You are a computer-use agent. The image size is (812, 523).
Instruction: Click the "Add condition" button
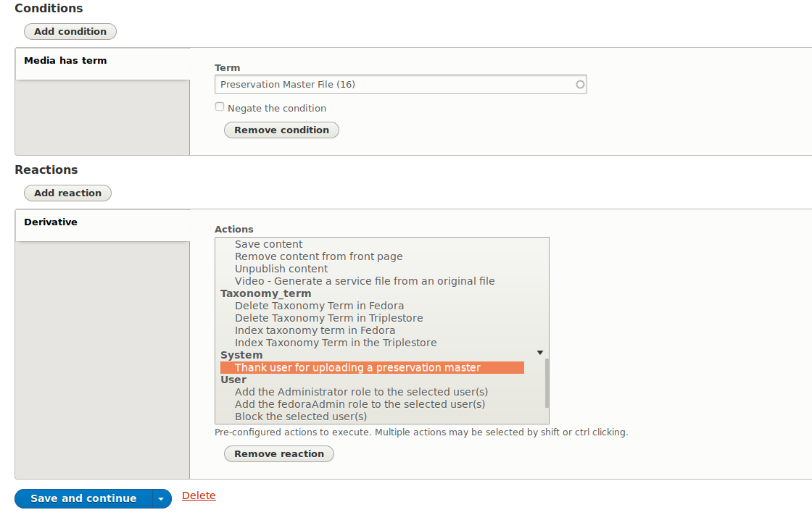pyautogui.click(x=70, y=31)
